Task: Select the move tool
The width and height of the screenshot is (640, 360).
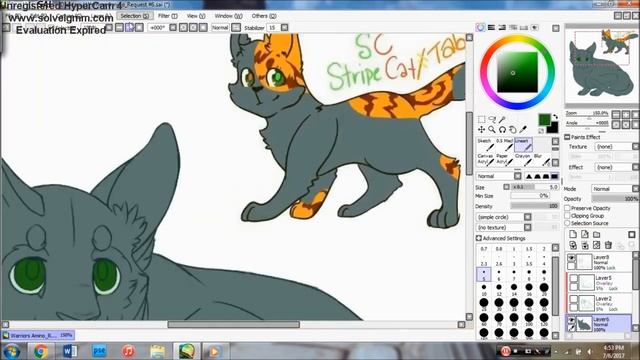Action: 482,129
